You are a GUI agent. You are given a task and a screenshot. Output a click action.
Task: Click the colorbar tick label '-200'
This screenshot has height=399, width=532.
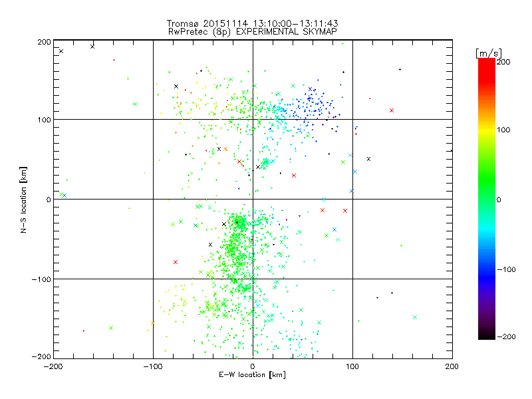point(506,336)
